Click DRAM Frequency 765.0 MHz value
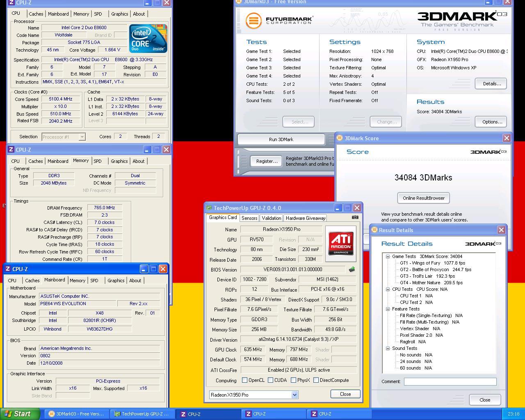525x420 pixels. pyautogui.click(x=104, y=208)
